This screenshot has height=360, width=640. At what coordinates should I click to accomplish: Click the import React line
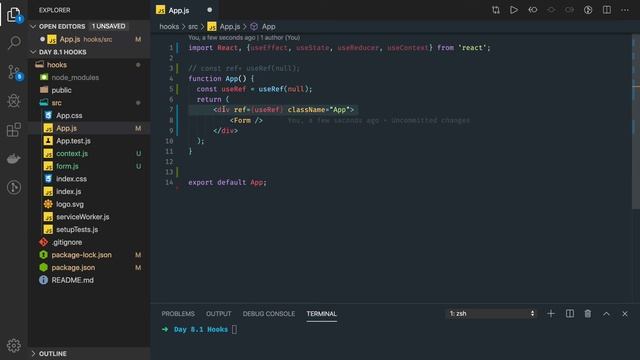tap(339, 48)
